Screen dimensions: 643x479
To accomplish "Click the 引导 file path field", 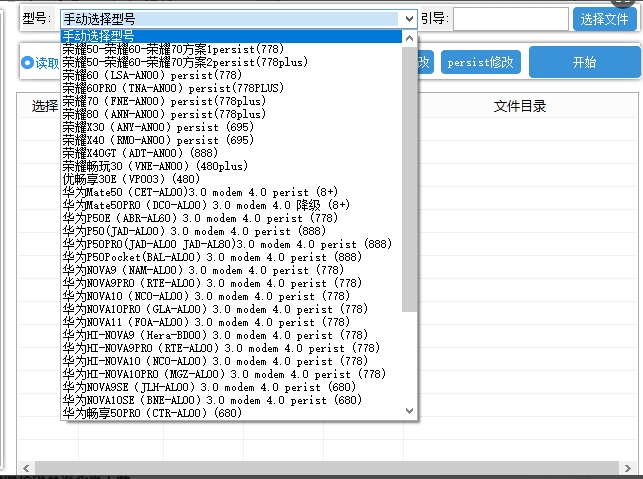I will [511, 19].
